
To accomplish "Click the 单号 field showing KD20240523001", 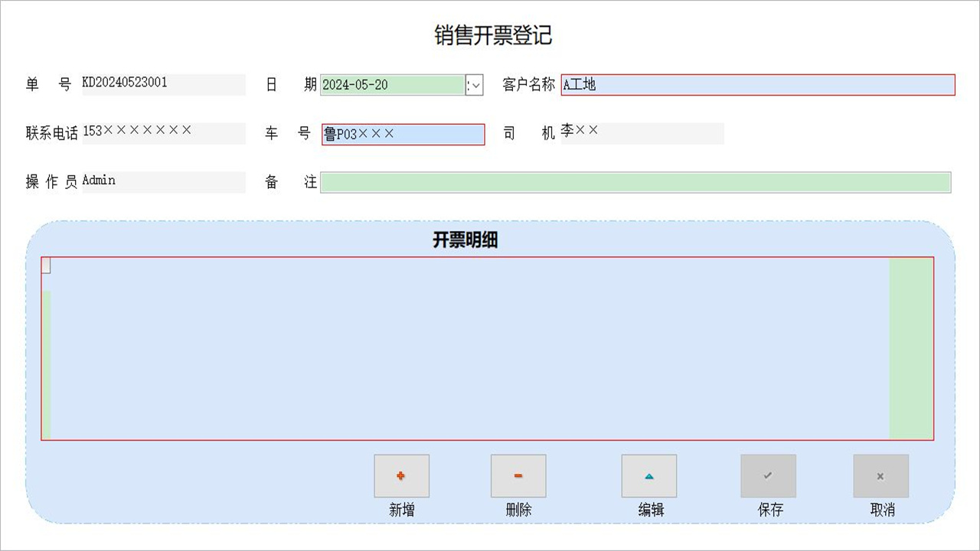I will coord(161,85).
